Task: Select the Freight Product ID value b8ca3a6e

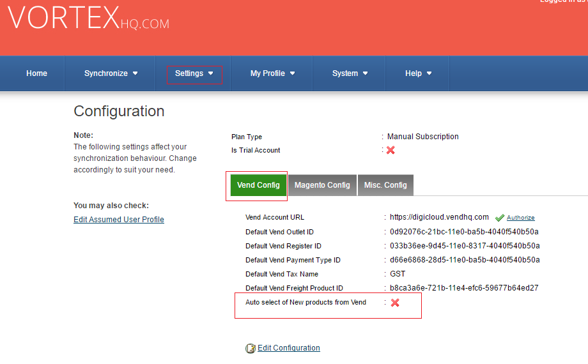Action: (464, 288)
